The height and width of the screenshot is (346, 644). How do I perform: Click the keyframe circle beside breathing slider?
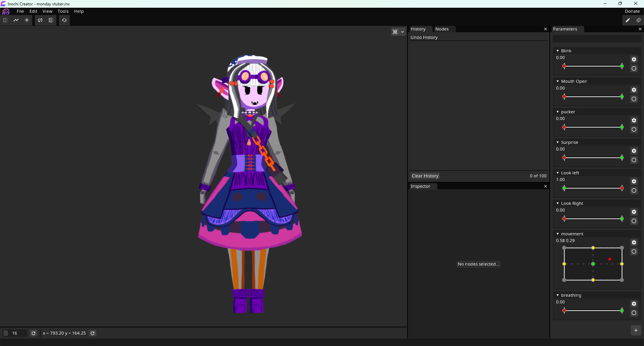(634, 313)
